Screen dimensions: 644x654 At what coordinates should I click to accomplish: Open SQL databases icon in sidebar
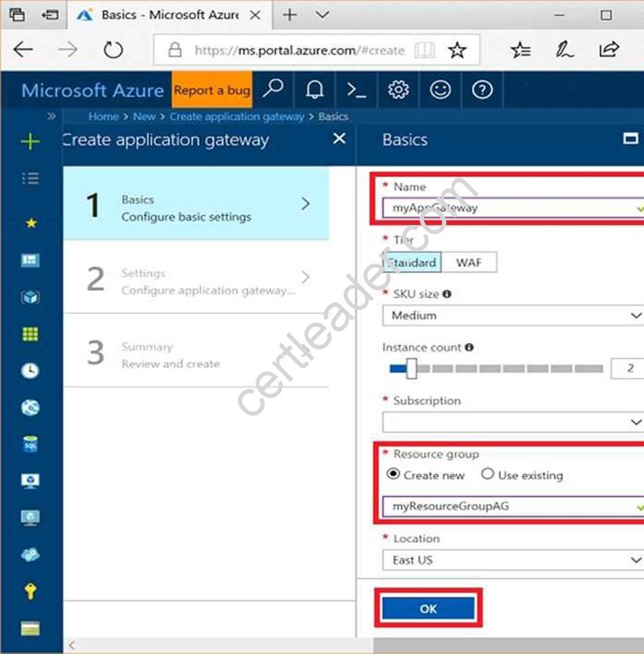click(31, 444)
